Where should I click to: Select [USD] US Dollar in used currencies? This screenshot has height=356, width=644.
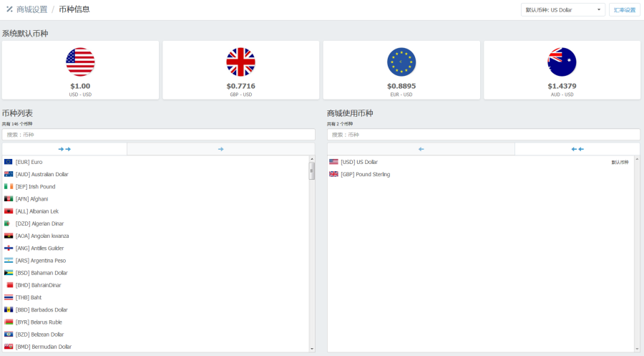point(358,162)
